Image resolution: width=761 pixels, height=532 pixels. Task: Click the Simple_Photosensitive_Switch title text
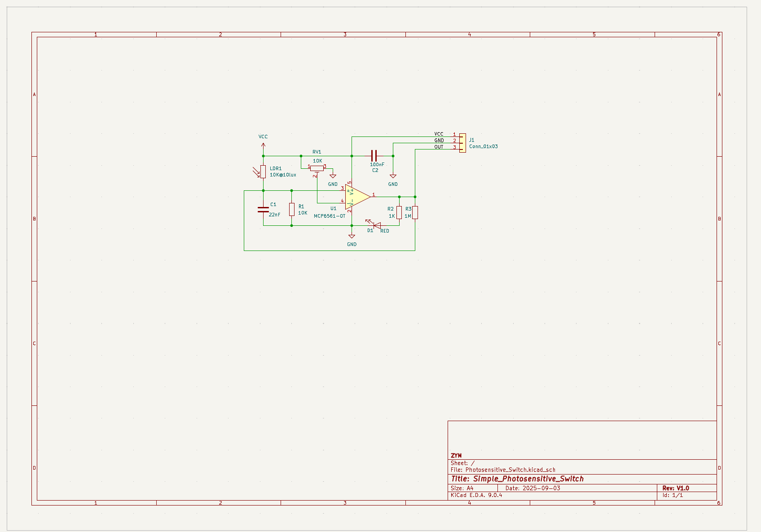528,479
